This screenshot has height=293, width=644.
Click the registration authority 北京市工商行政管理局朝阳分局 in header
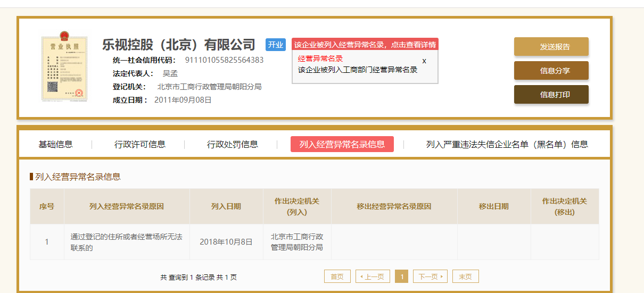[x=209, y=87]
